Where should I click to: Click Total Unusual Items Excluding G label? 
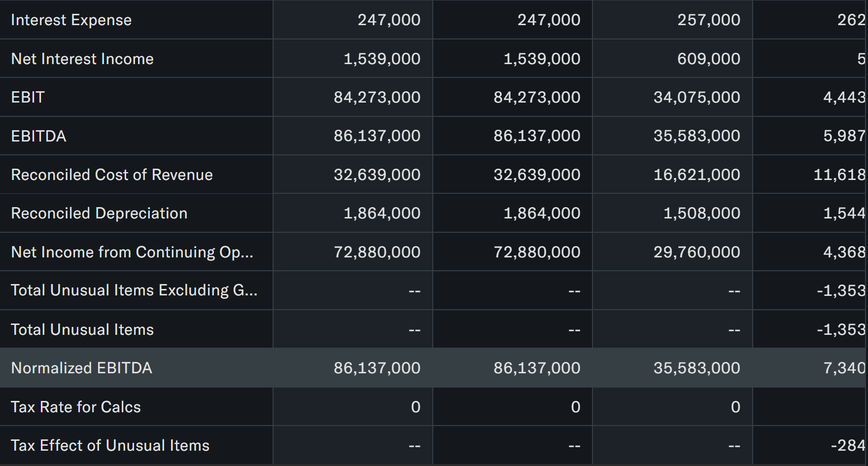(134, 290)
